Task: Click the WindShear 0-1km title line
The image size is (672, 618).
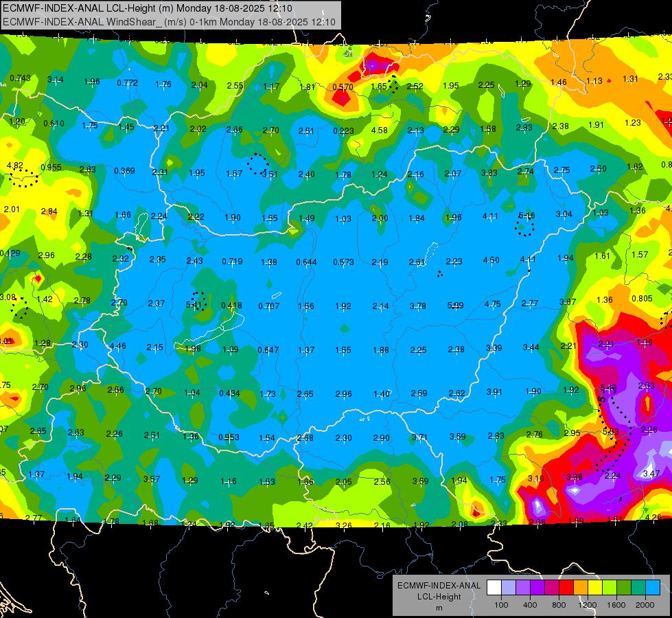Action: [x=169, y=22]
